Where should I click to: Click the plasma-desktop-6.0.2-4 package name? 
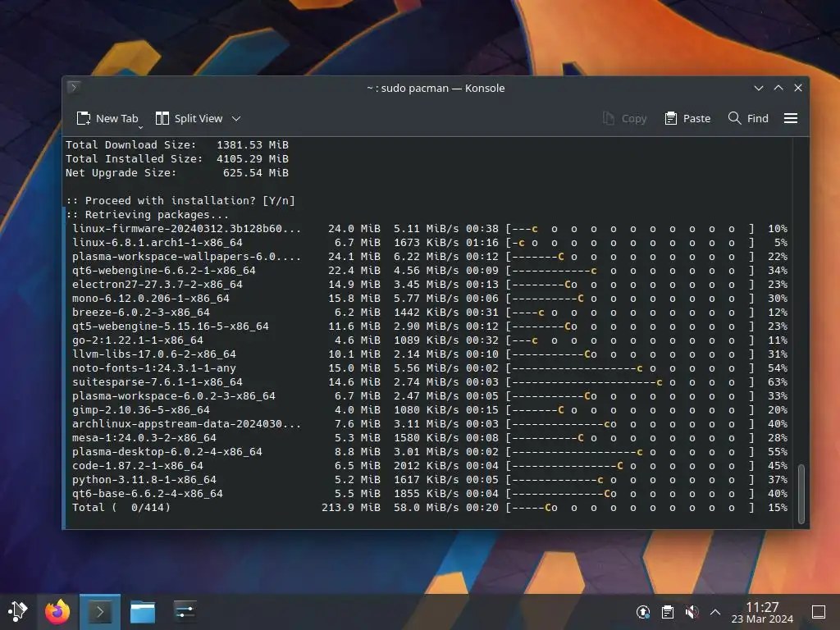point(167,452)
